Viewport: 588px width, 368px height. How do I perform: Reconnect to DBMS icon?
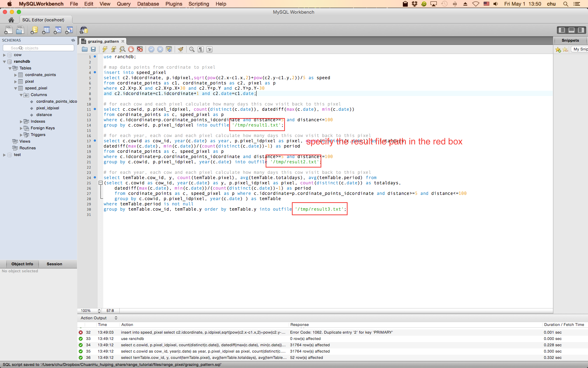click(84, 30)
